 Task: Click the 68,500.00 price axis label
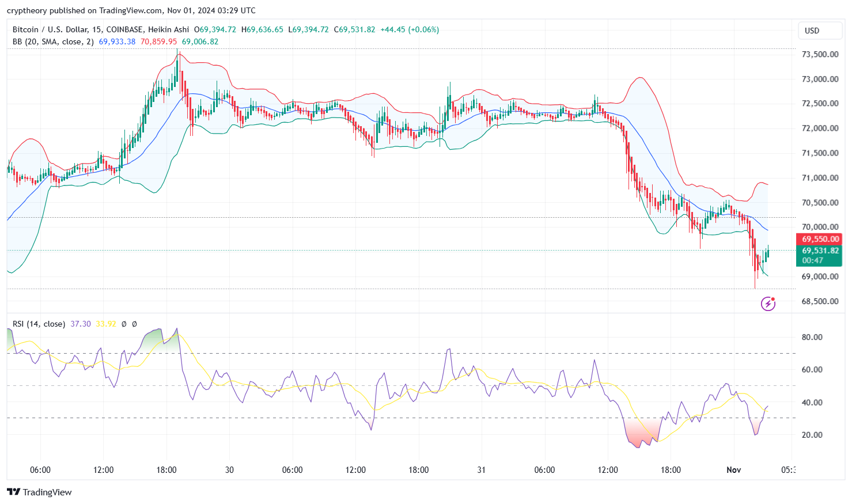coord(820,301)
